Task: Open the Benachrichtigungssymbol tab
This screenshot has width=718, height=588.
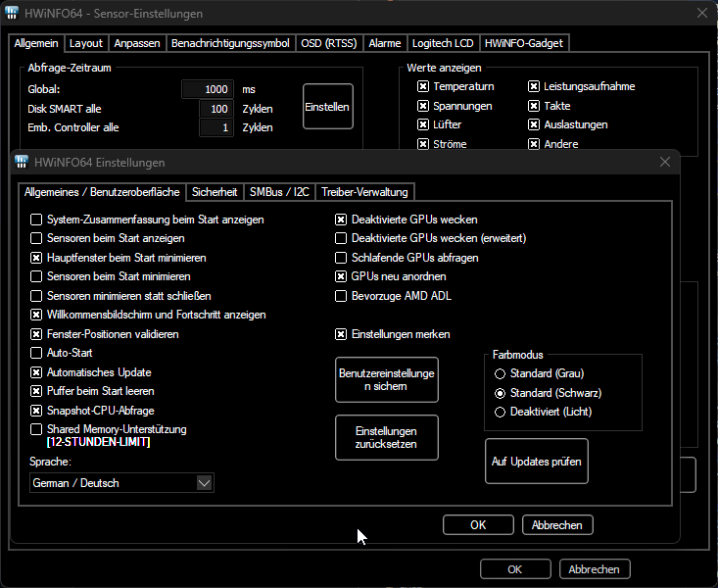Action: 230,43
